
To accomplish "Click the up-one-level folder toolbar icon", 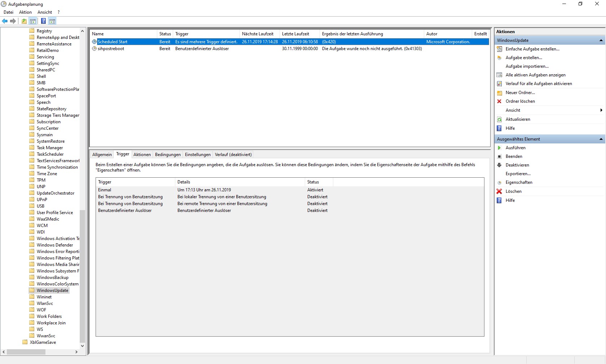I will [24, 21].
